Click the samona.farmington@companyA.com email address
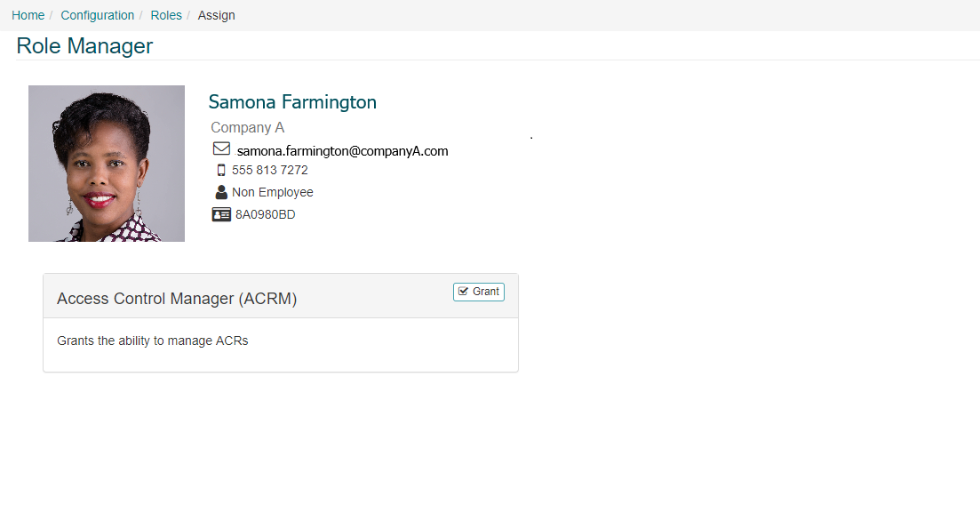The height and width of the screenshot is (513, 980). 342,151
